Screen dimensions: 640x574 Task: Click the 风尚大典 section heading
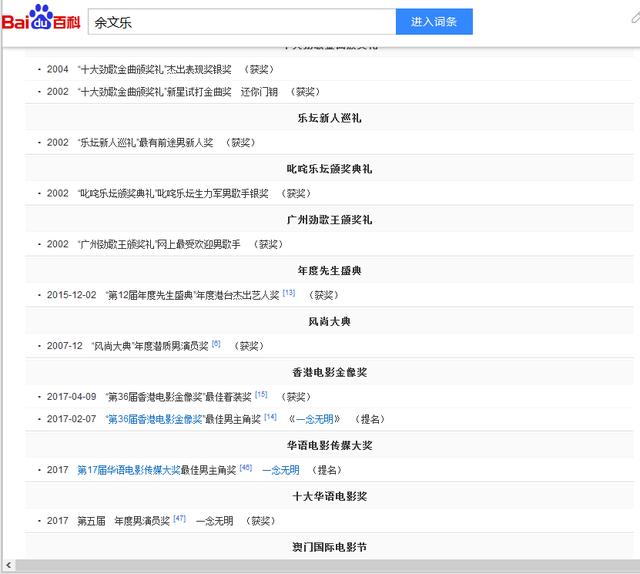329,322
